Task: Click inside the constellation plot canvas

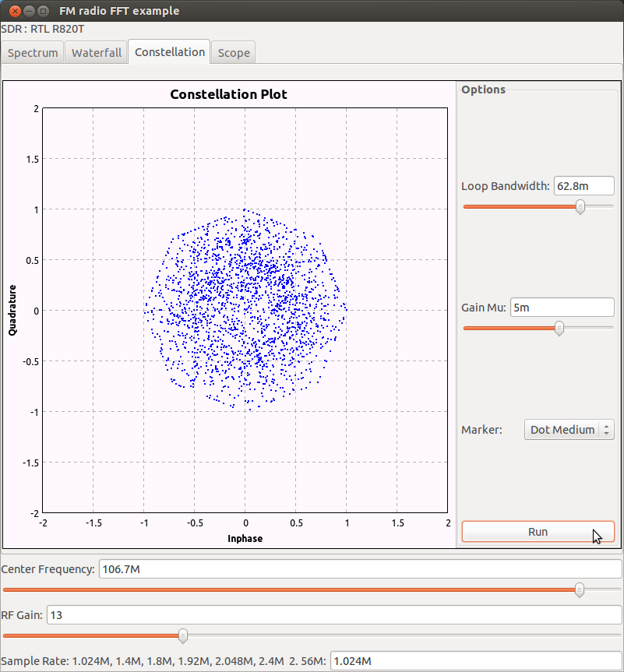Action: point(245,310)
